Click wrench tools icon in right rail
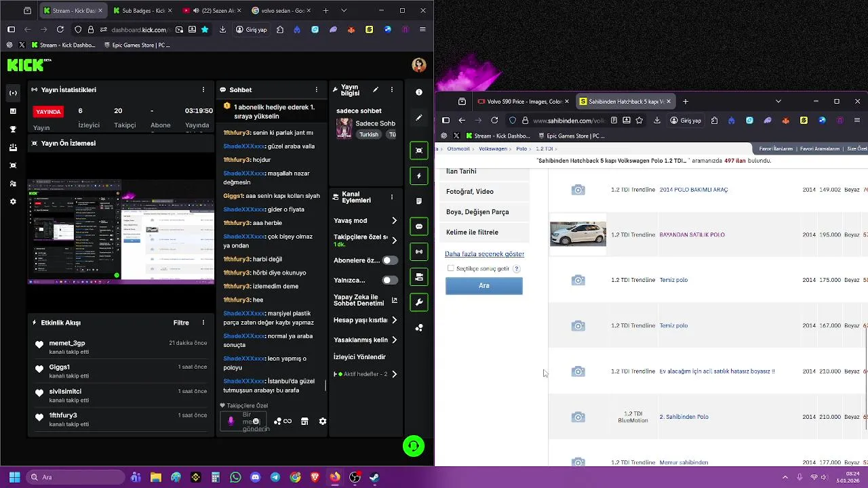This screenshot has height=488, width=868. (x=419, y=302)
